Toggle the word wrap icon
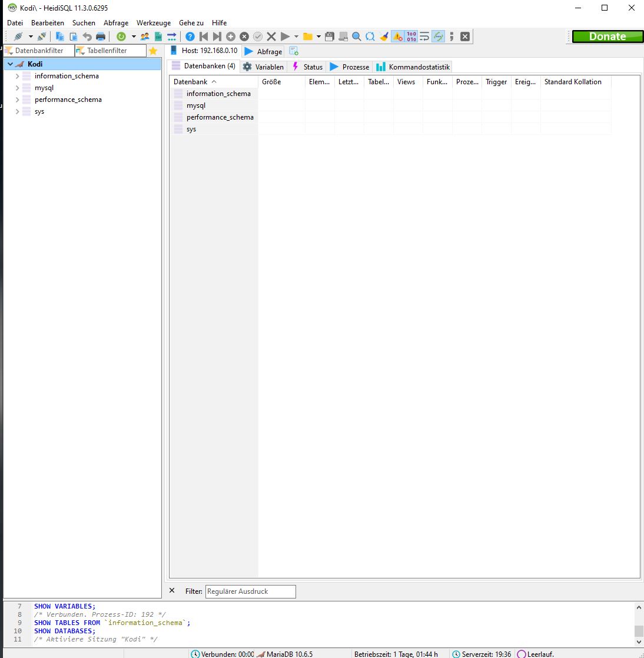The width and height of the screenshot is (644, 658). pos(424,37)
